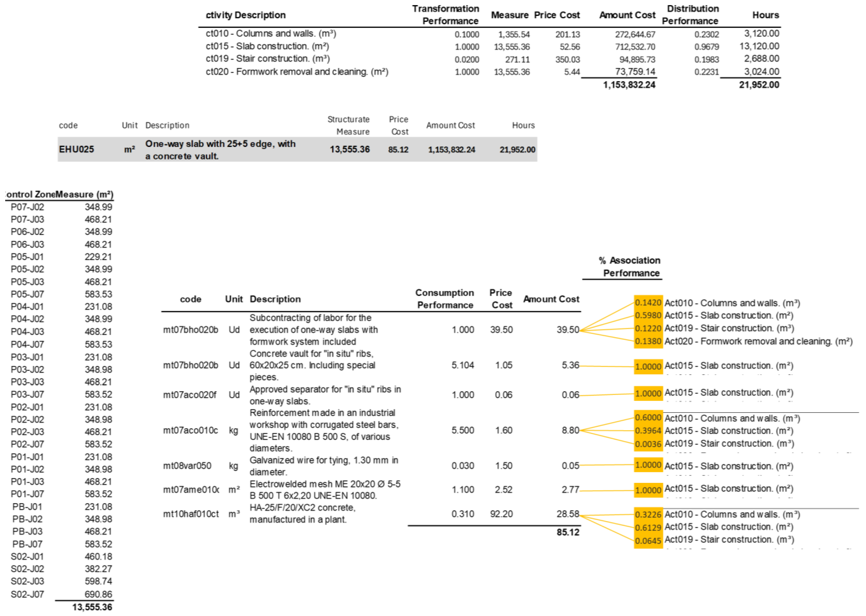The height and width of the screenshot is (616, 866).
Task: Click the 0.5980 association performance cell
Action: click(x=648, y=316)
